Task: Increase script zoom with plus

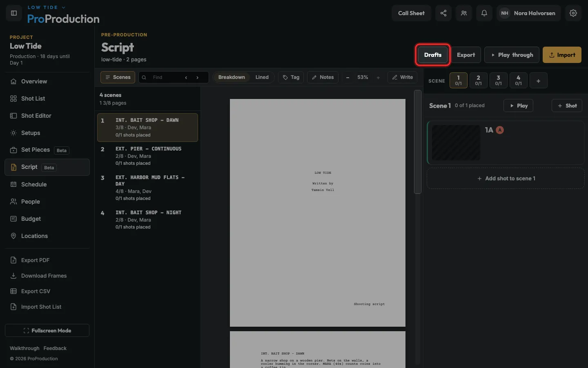Action: [x=378, y=77]
